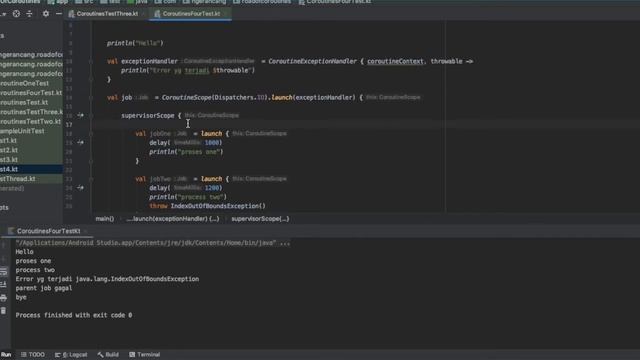
Task: Click println("Hello") code line
Action: [135, 43]
